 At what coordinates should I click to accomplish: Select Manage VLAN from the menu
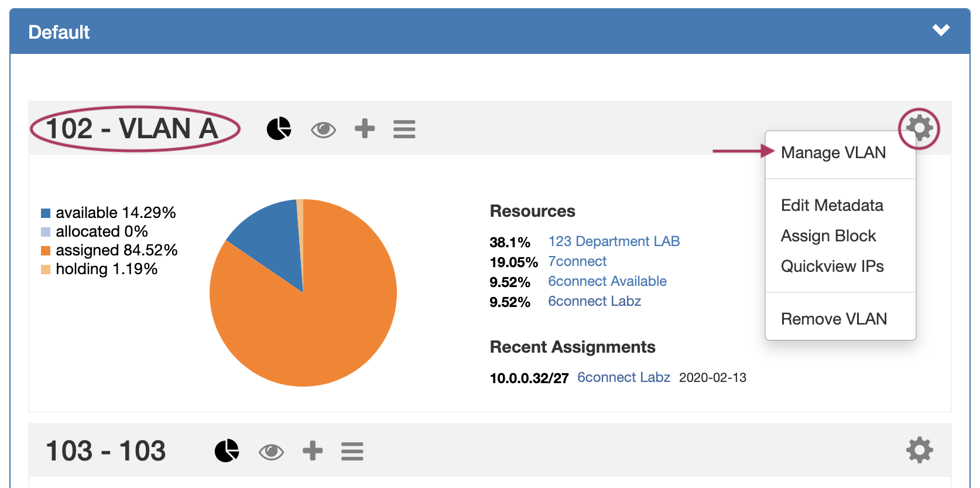click(833, 153)
